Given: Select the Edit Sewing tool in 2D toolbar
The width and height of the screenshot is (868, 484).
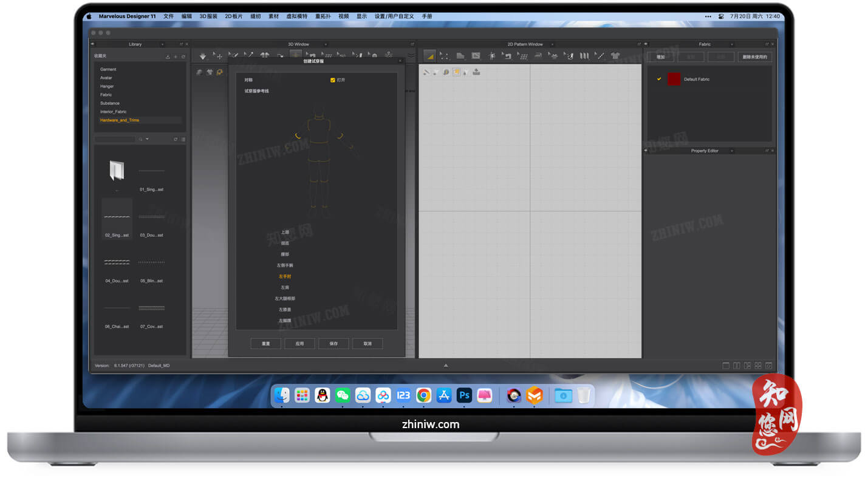Looking at the screenshot, I should (507, 56).
